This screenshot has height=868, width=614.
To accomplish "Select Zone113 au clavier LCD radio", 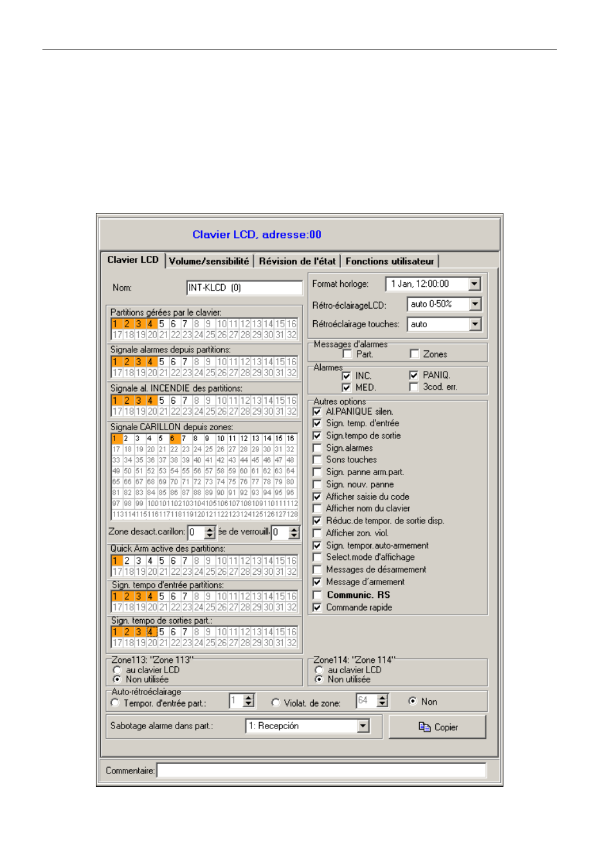I will [117, 670].
